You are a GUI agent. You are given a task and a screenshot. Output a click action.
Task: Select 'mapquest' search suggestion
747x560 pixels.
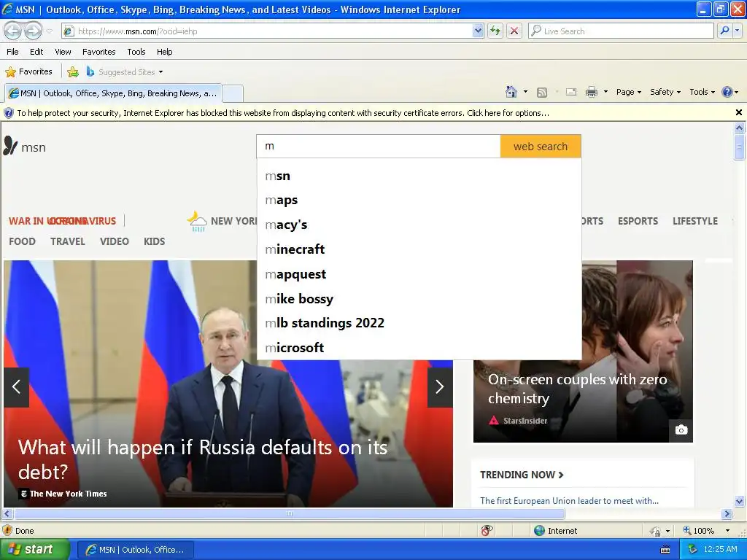419,274
